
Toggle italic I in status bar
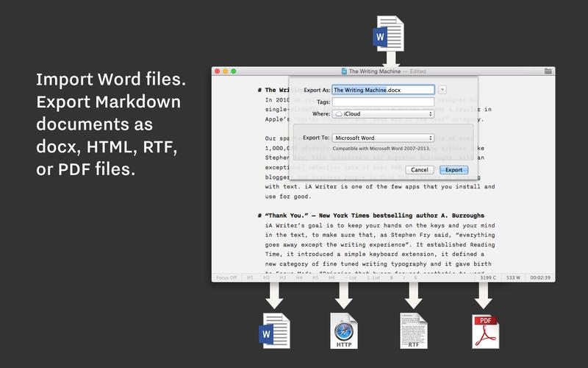[x=404, y=277]
